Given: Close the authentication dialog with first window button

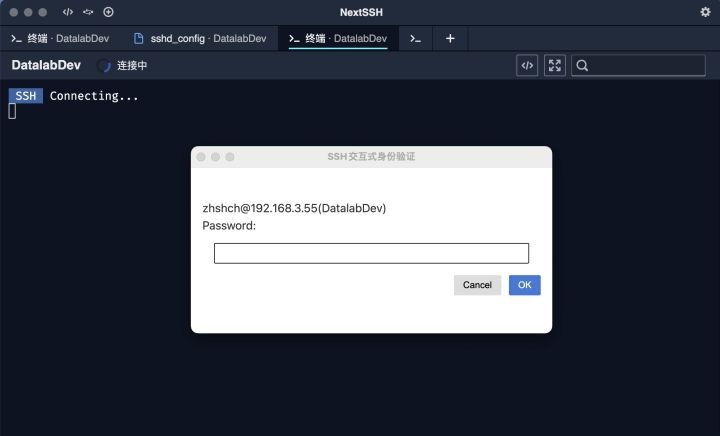Looking at the screenshot, I should click(x=201, y=157).
